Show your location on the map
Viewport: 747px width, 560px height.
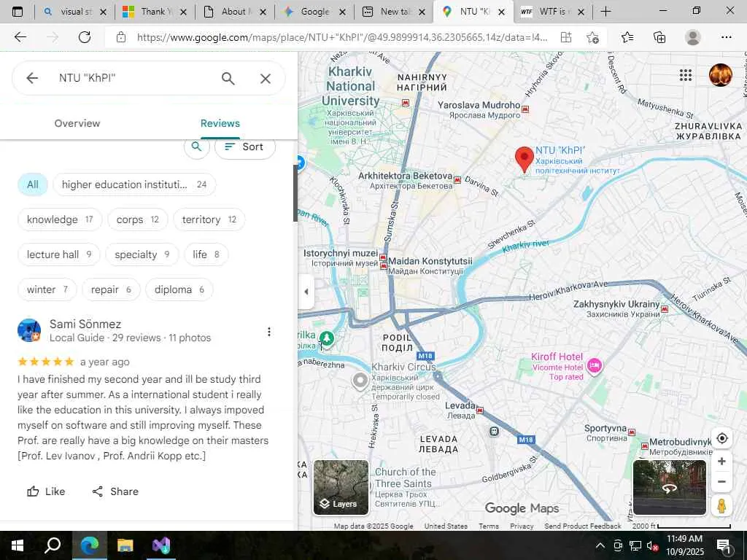(x=721, y=438)
